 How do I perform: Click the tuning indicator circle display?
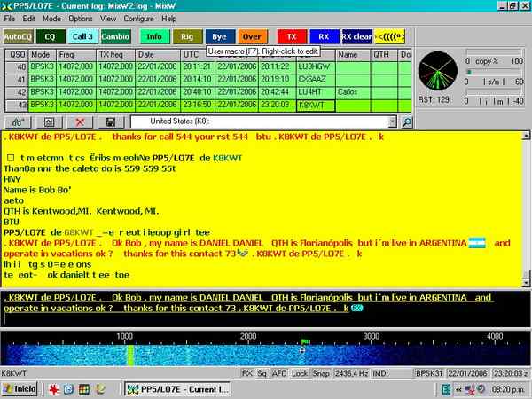(438, 71)
